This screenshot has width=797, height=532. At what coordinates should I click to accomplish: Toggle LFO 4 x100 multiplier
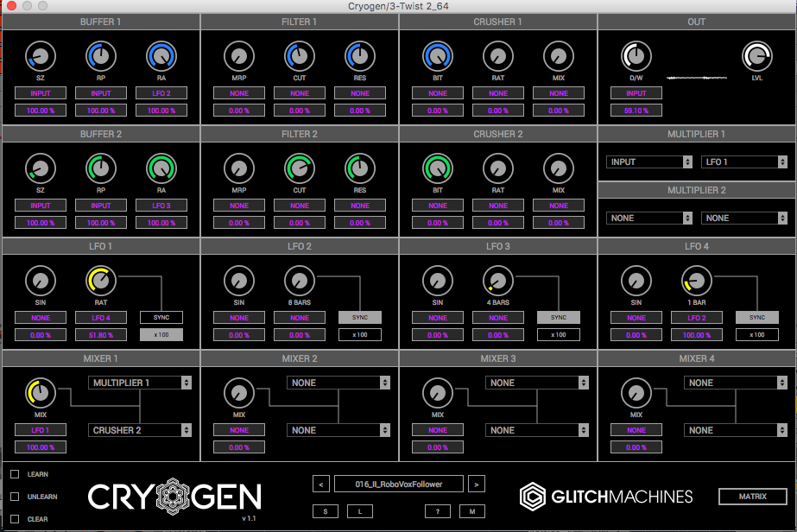pos(756,335)
